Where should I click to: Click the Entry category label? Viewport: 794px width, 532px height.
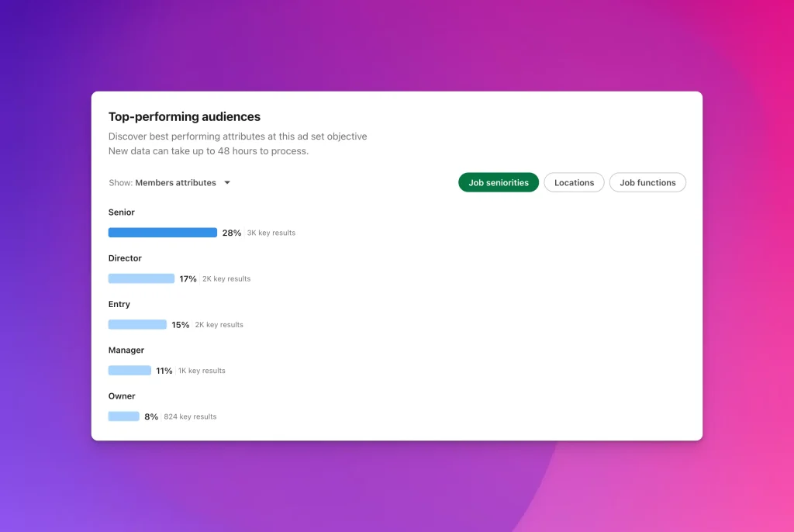pyautogui.click(x=119, y=304)
